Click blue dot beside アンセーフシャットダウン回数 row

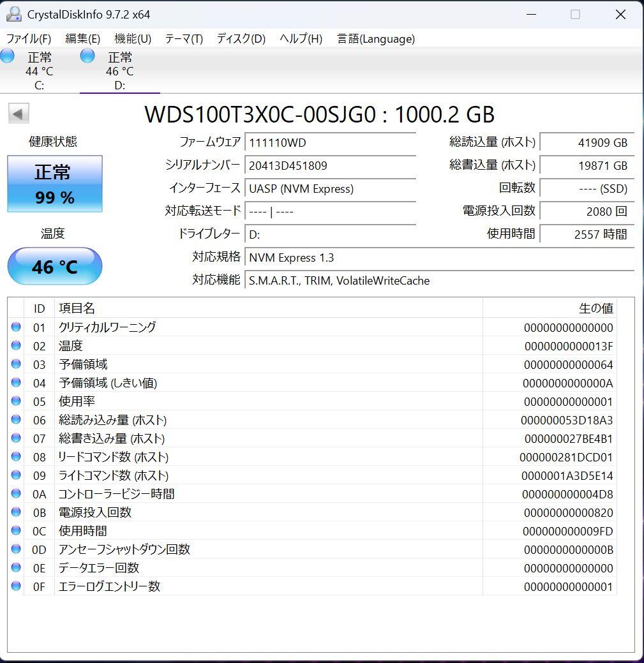(x=16, y=549)
